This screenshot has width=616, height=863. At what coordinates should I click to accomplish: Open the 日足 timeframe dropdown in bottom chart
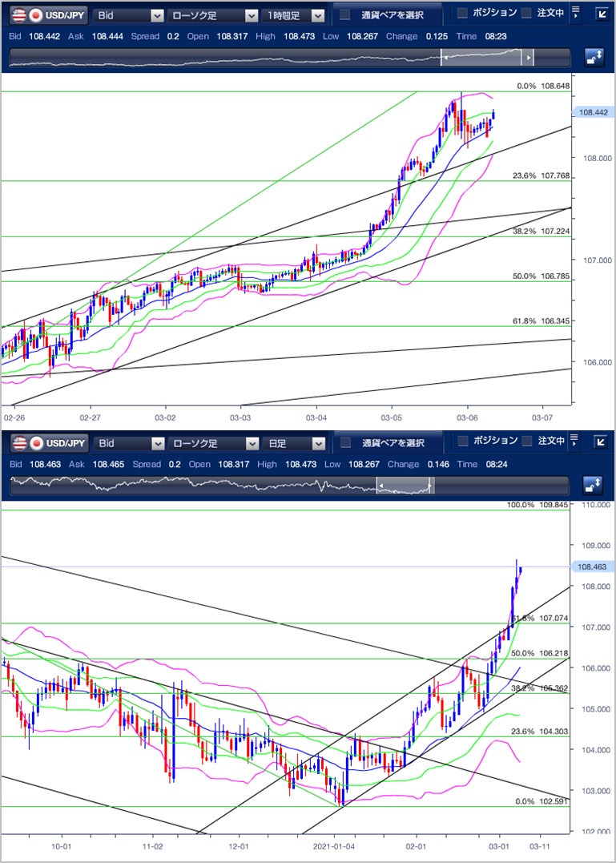[295, 443]
